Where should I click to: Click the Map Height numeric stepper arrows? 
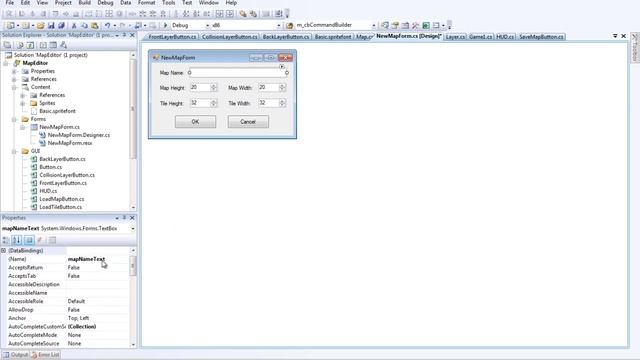[213, 87]
